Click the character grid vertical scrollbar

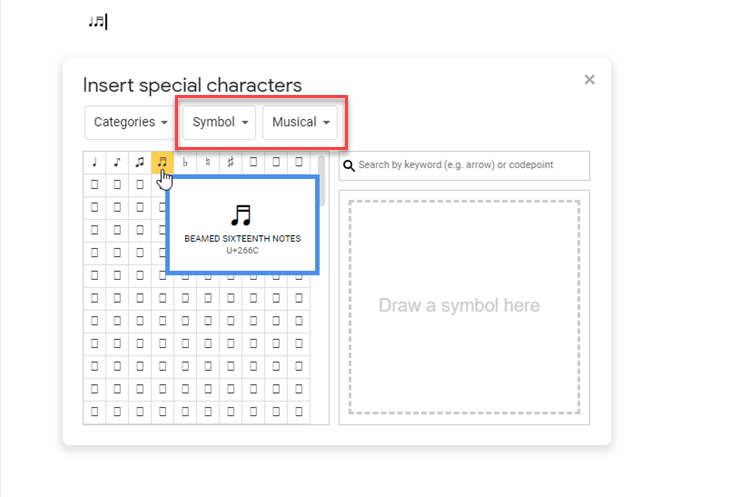(322, 181)
